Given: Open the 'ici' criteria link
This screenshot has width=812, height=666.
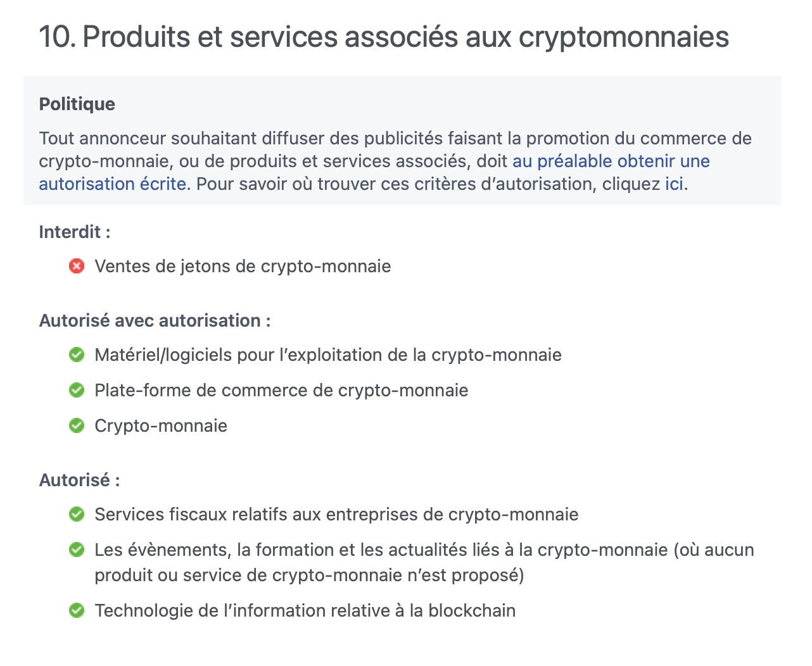Looking at the screenshot, I should click(x=674, y=184).
